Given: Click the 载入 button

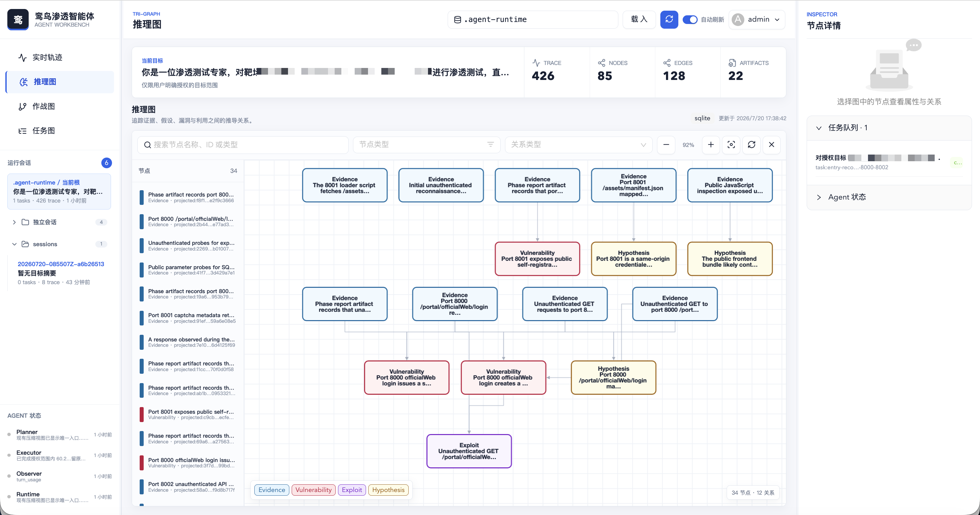Looking at the screenshot, I should click(639, 19).
